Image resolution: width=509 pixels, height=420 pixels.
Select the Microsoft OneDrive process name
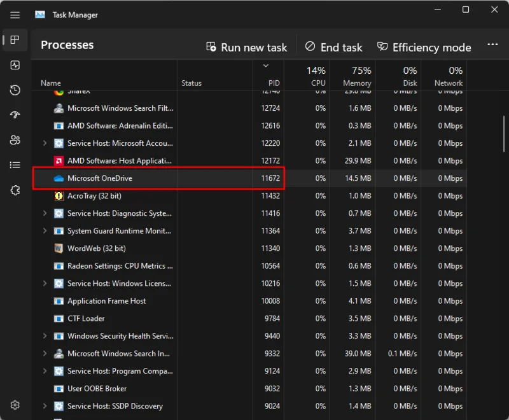click(100, 178)
